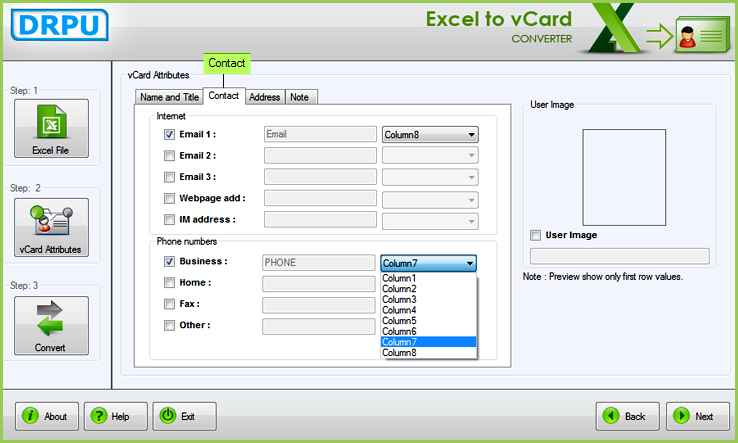Pick Column6 in the dropdown list
This screenshot has height=443, width=738.
coord(428,331)
